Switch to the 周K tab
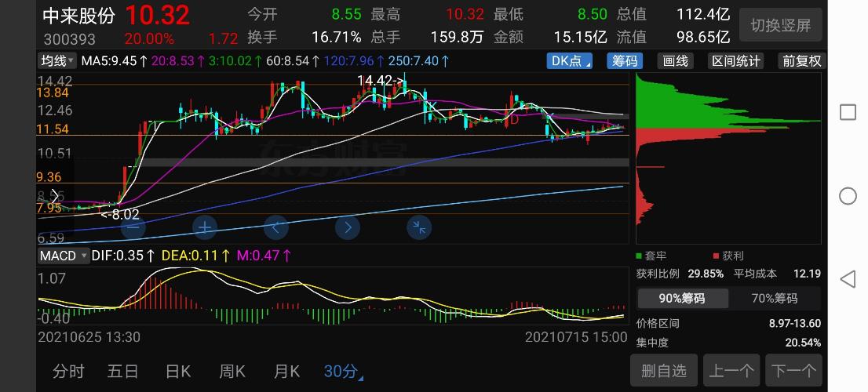The width and height of the screenshot is (868, 392). coord(232,372)
